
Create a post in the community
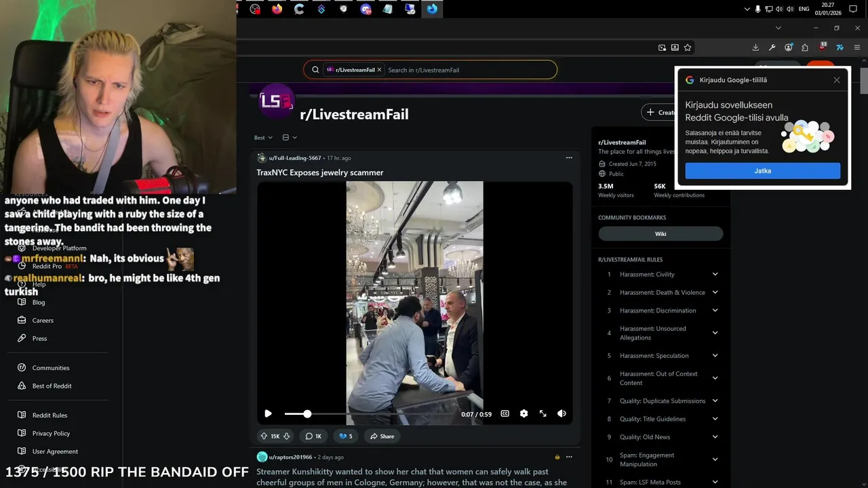tap(661, 113)
